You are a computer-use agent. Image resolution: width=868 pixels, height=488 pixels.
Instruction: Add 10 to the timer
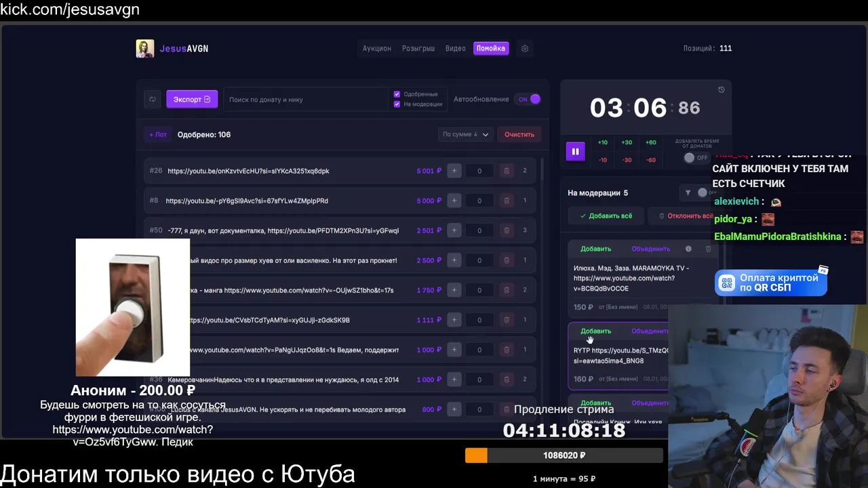click(x=602, y=142)
